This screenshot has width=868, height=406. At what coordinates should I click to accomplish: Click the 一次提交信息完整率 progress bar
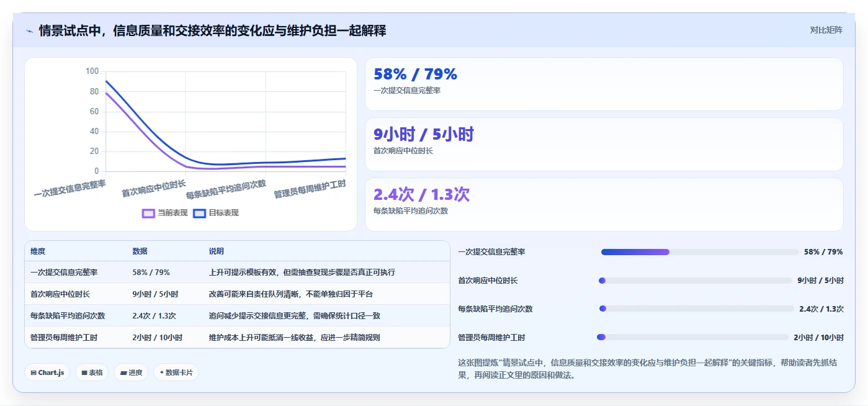pos(700,252)
